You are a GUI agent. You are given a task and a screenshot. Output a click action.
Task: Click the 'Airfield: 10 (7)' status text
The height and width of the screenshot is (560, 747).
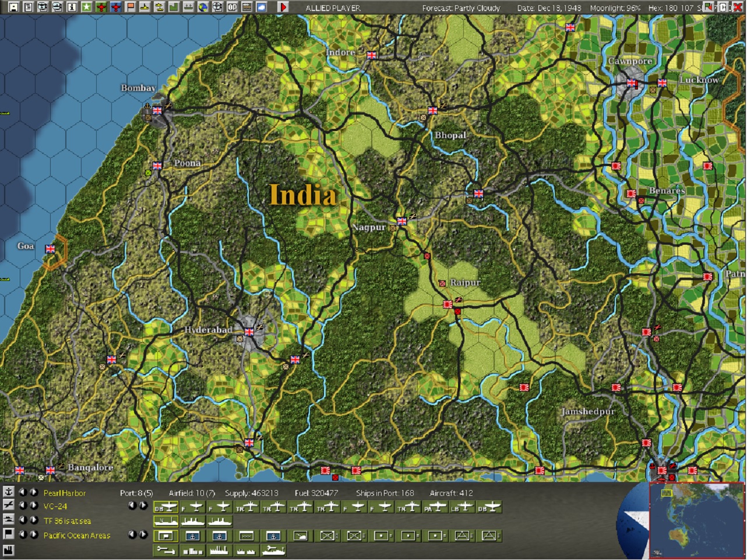click(192, 493)
